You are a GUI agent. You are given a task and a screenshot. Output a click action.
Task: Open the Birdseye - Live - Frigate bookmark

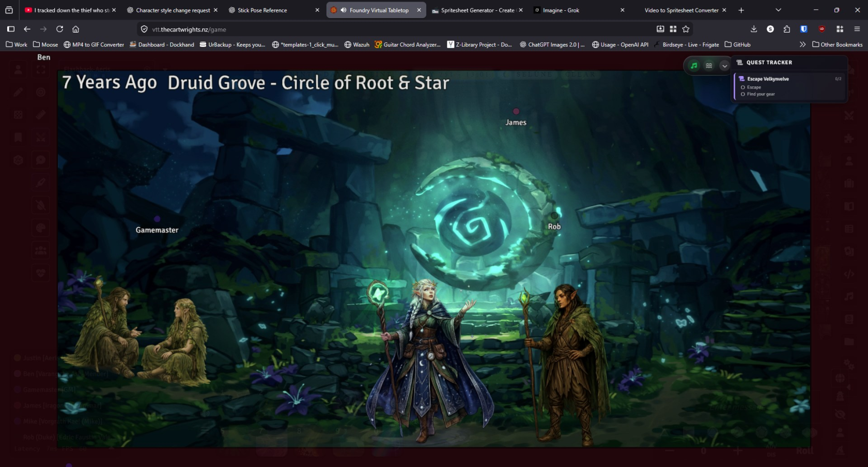686,44
